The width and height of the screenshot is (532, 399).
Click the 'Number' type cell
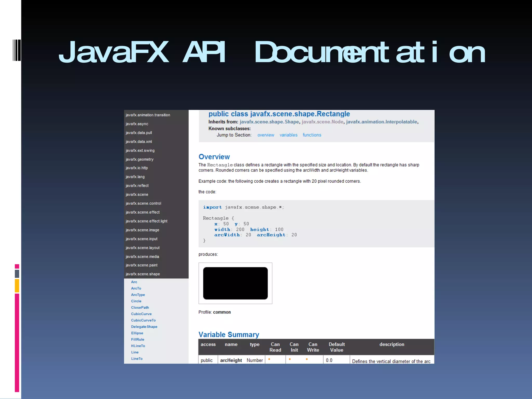pyautogui.click(x=255, y=360)
